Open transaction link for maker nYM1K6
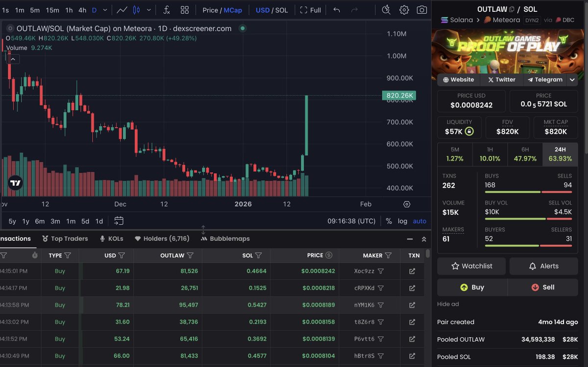This screenshot has width=588, height=367. tap(412, 305)
